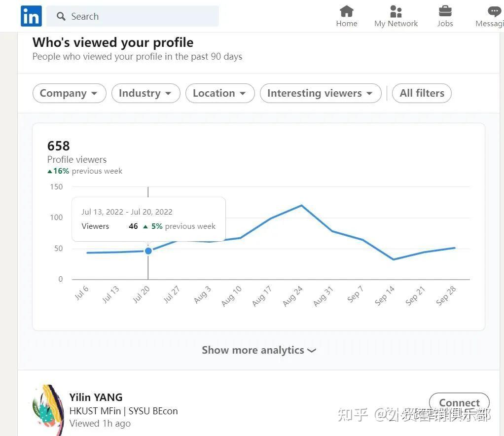Open the All filters panel

coord(422,93)
